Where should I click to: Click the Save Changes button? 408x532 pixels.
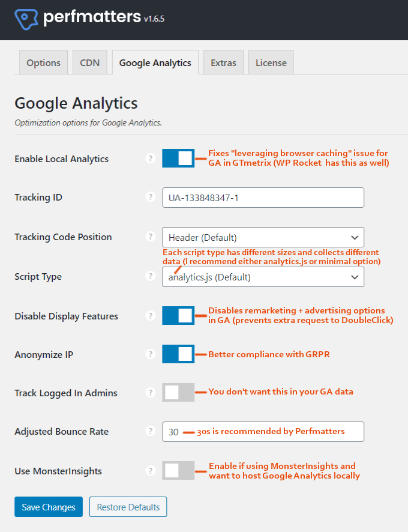[49, 507]
